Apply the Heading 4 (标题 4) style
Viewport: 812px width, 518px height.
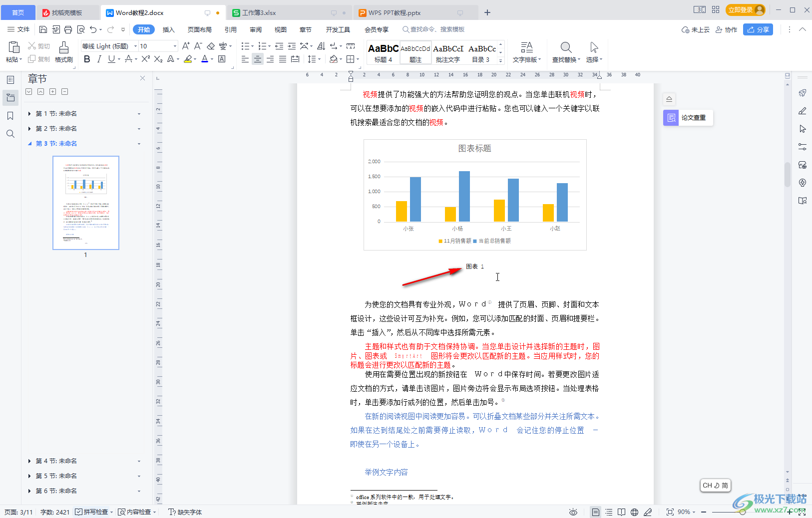coord(383,52)
